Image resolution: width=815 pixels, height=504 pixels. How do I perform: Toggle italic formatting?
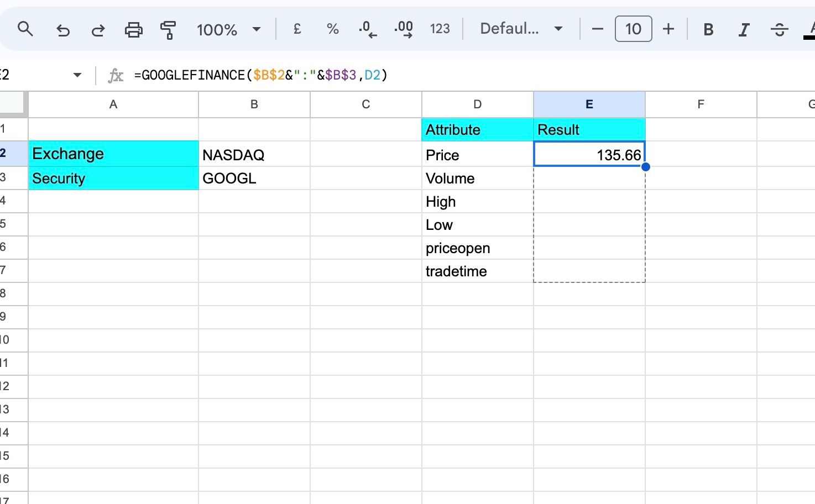pos(744,29)
